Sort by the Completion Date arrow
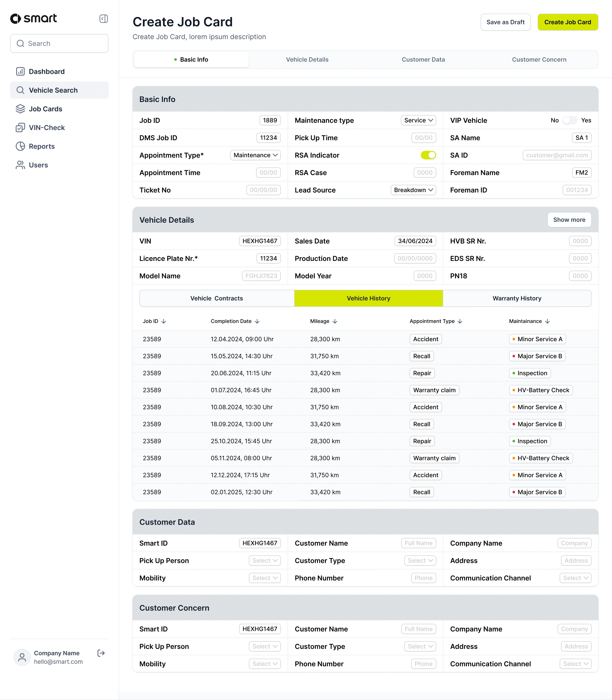Viewport: 612px width, 700px height. (x=257, y=321)
